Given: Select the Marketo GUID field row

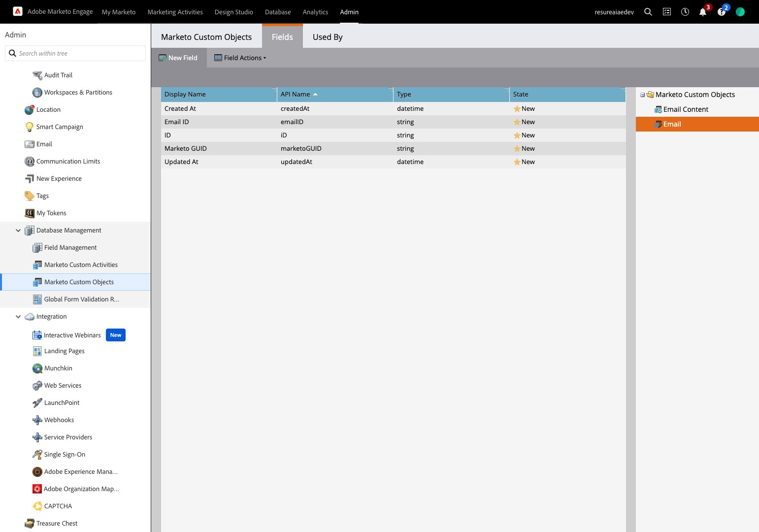Looking at the screenshot, I should pos(393,148).
